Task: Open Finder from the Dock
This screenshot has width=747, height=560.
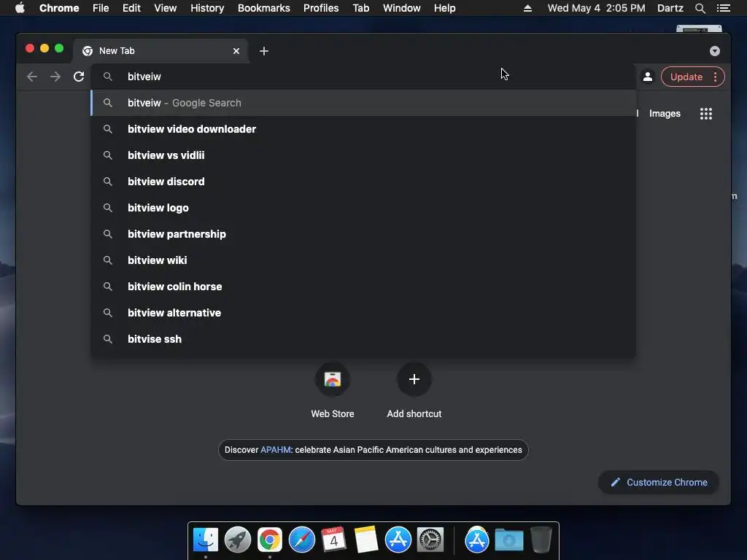Action: point(206,540)
